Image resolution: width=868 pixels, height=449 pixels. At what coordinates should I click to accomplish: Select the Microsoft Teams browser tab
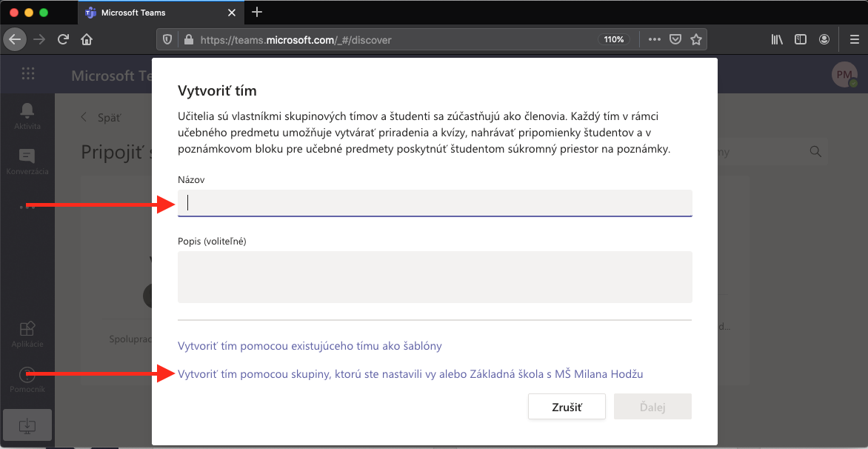tap(156, 13)
